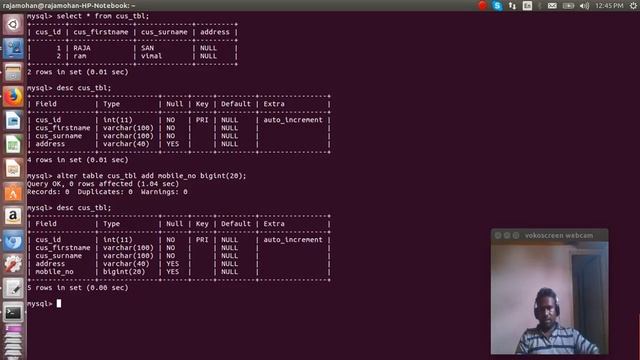Click 'auto_increment' in the second desc table
This screenshot has height=360, width=640.
pyautogui.click(x=293, y=240)
